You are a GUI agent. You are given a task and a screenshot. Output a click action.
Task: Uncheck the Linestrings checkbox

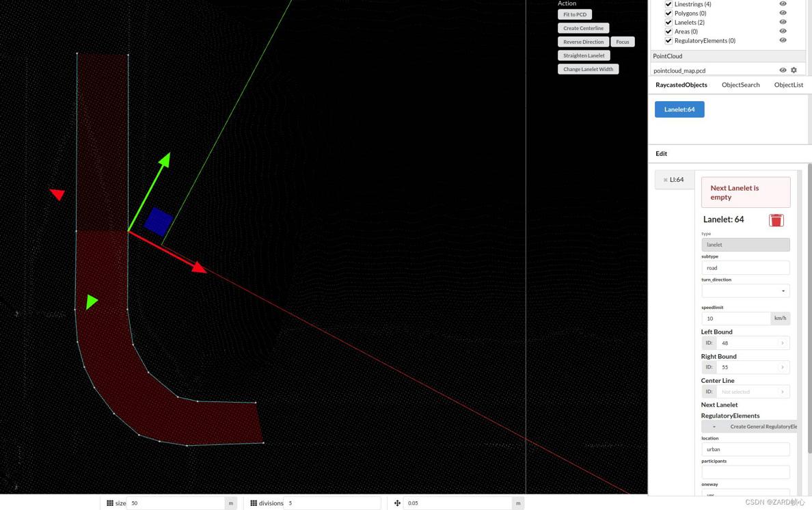point(668,4)
